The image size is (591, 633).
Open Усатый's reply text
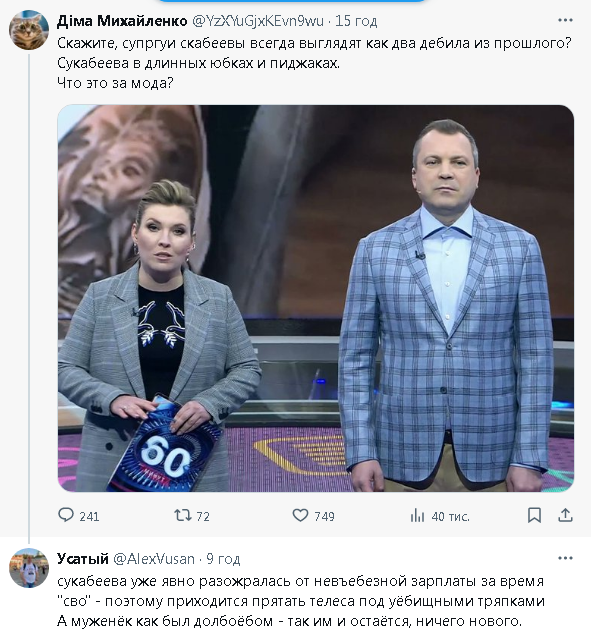pos(301,601)
